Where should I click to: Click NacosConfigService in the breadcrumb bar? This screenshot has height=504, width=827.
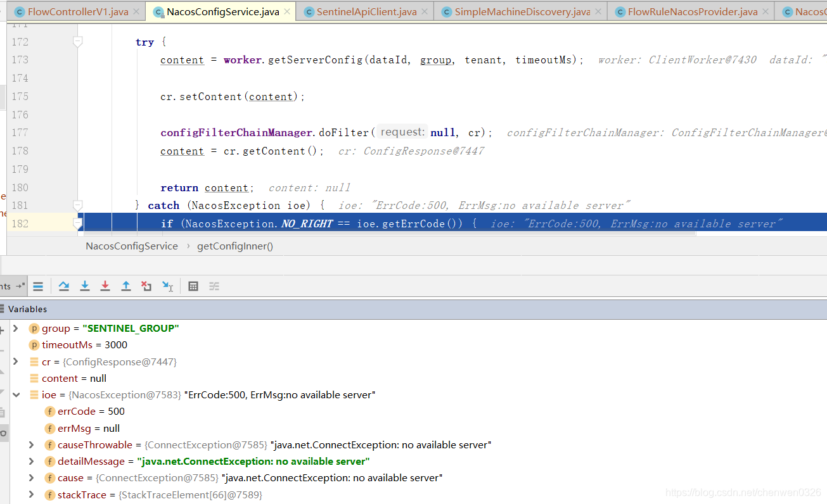click(x=132, y=246)
